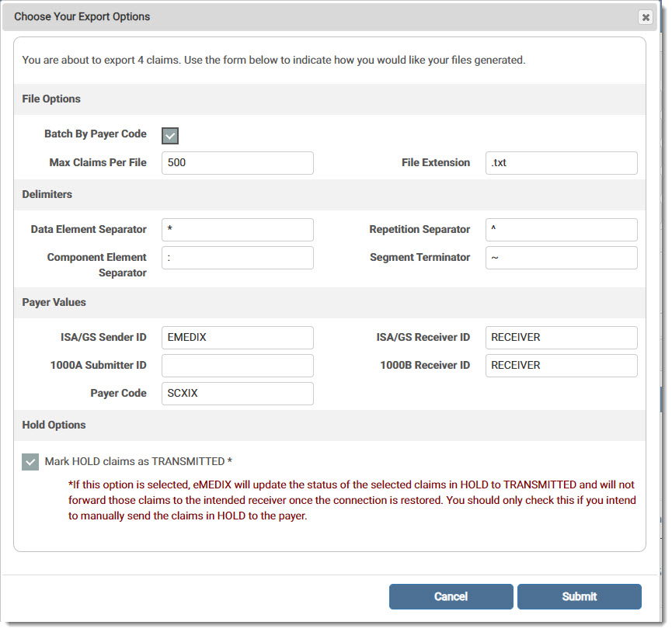Click the 1000B Receiver ID field
672x632 pixels.
(x=562, y=366)
